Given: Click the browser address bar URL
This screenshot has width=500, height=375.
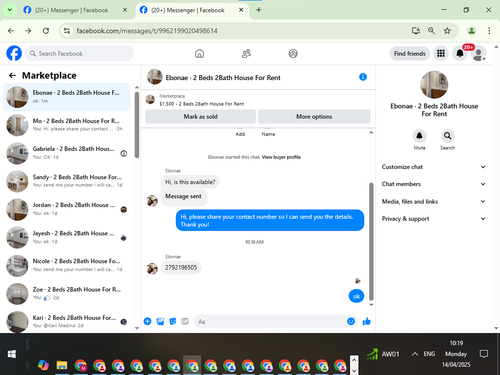Looking at the screenshot, I should pyautogui.click(x=147, y=31).
